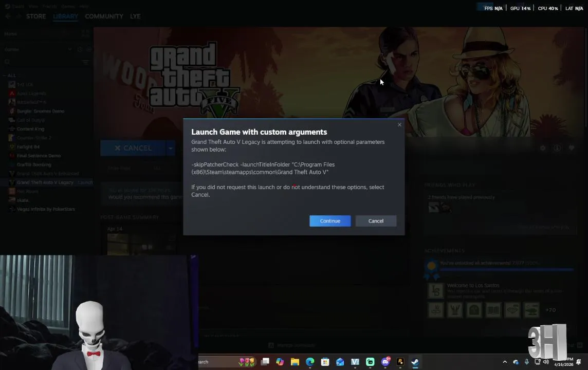Click the Apex Legends game icon
The width and height of the screenshot is (588, 370).
click(12, 94)
